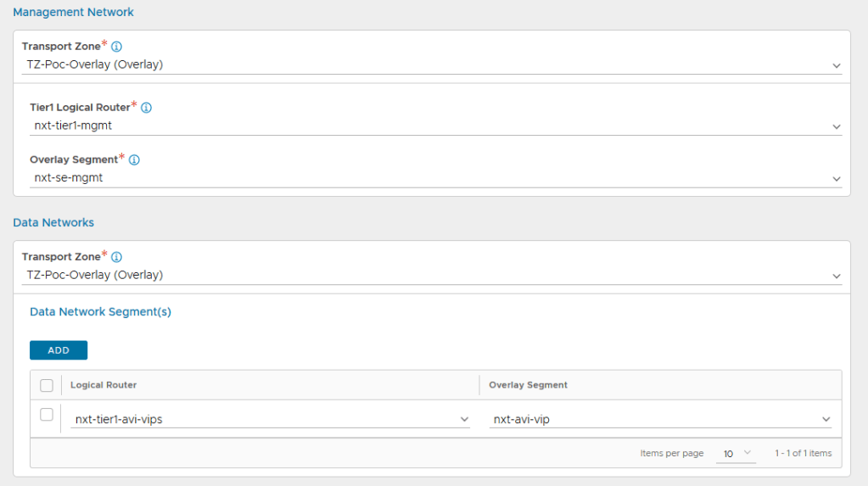The image size is (868, 486).
Task: Click the Logical Router column header
Action: tap(104, 385)
